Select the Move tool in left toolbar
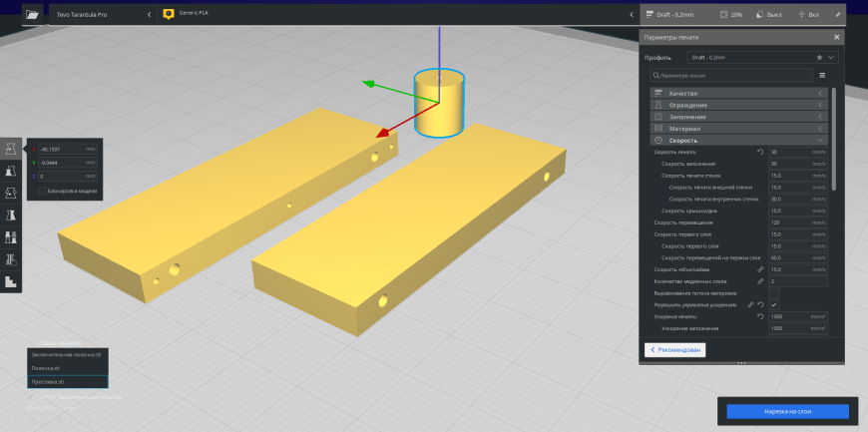The width and height of the screenshot is (868, 432). [x=11, y=149]
